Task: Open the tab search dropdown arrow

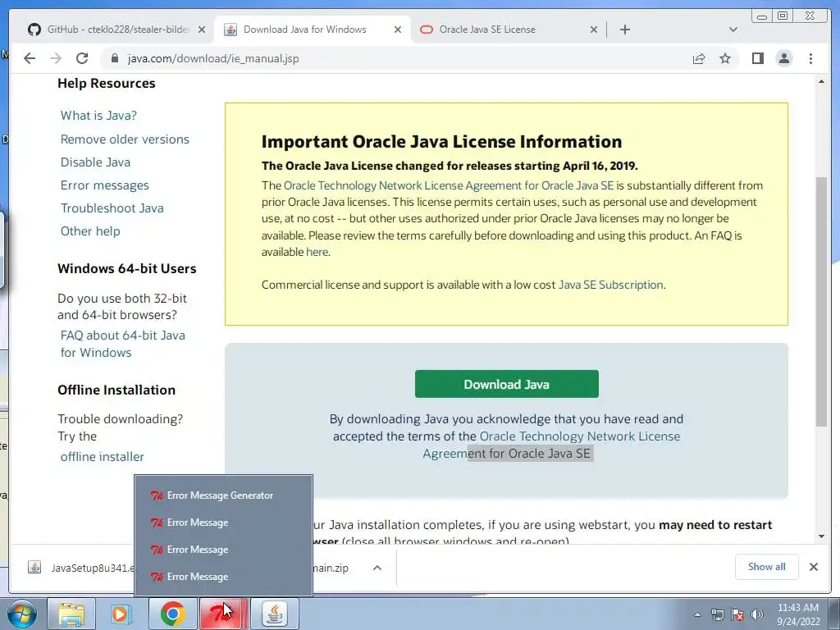Action: 733,30
